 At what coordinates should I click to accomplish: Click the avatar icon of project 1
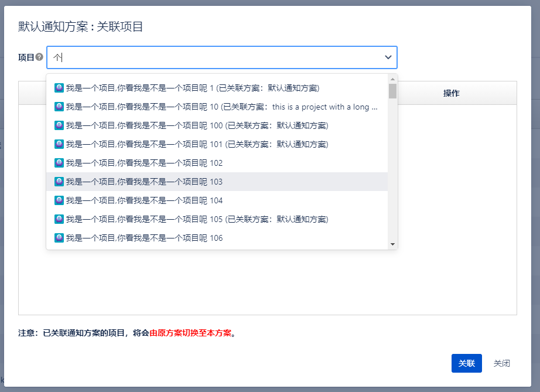pos(59,88)
